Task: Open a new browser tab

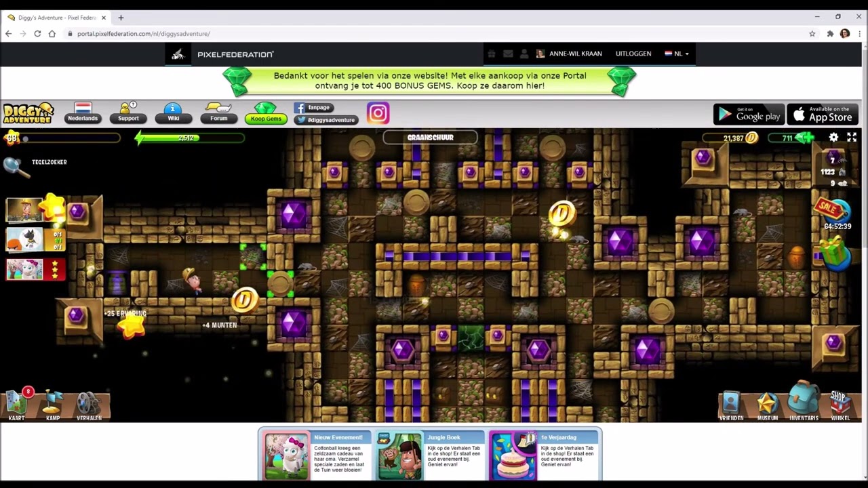Action: tap(121, 18)
